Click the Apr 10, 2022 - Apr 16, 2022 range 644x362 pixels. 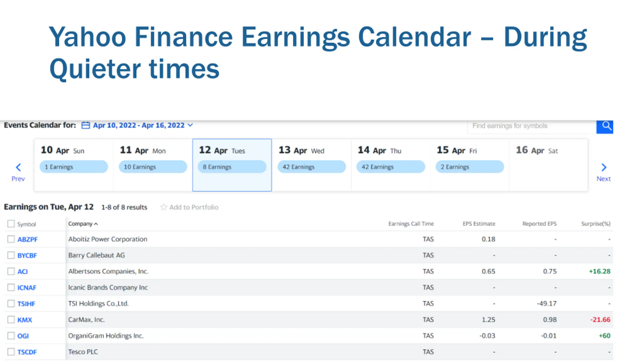[x=139, y=125]
